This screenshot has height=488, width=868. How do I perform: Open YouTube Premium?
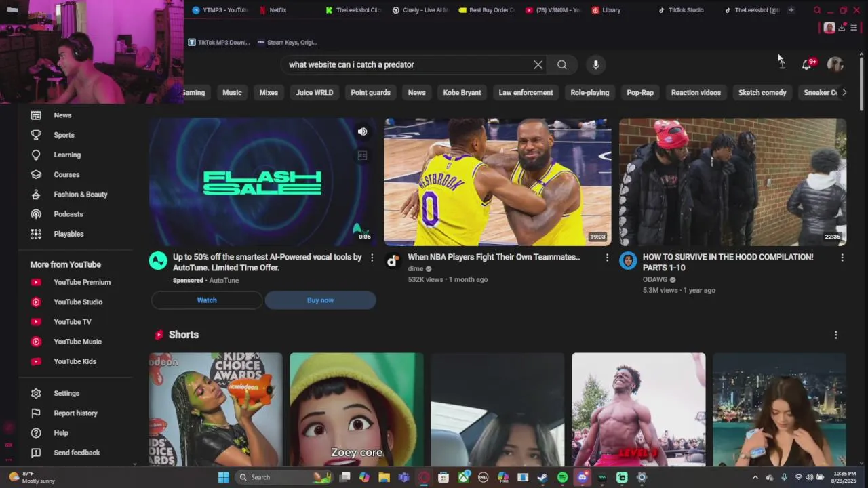[82, 282]
